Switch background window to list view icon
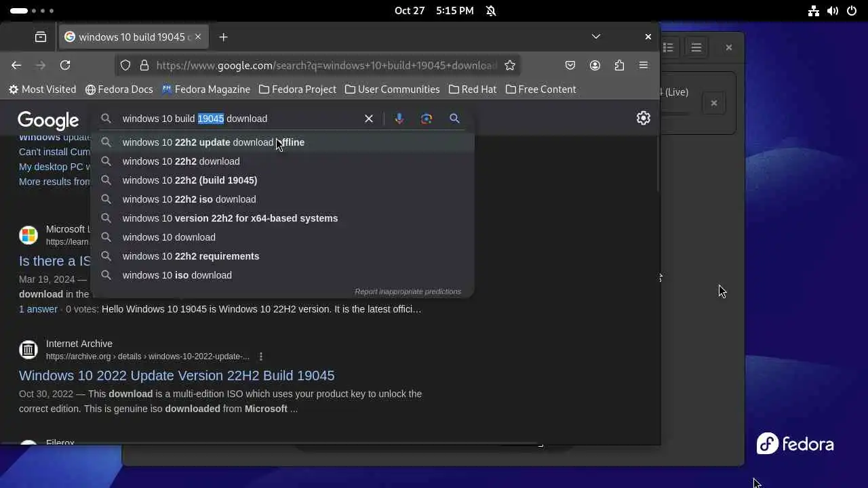This screenshot has width=868, height=488. click(x=668, y=47)
